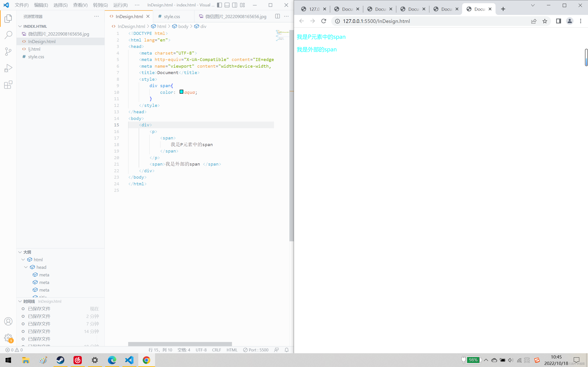This screenshot has height=367, width=588.
Task: Toggle primary sidebar visibility in title bar
Action: [219, 5]
